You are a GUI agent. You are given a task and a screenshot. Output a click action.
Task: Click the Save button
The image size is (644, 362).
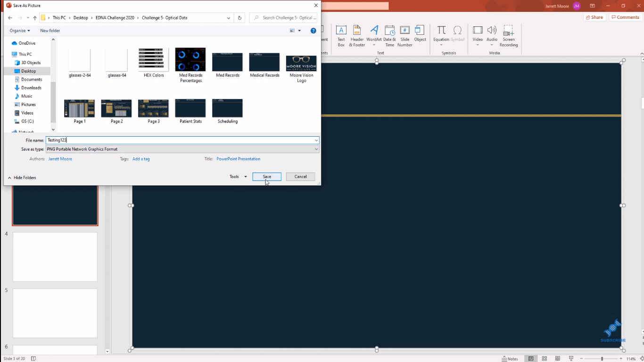coord(267,177)
